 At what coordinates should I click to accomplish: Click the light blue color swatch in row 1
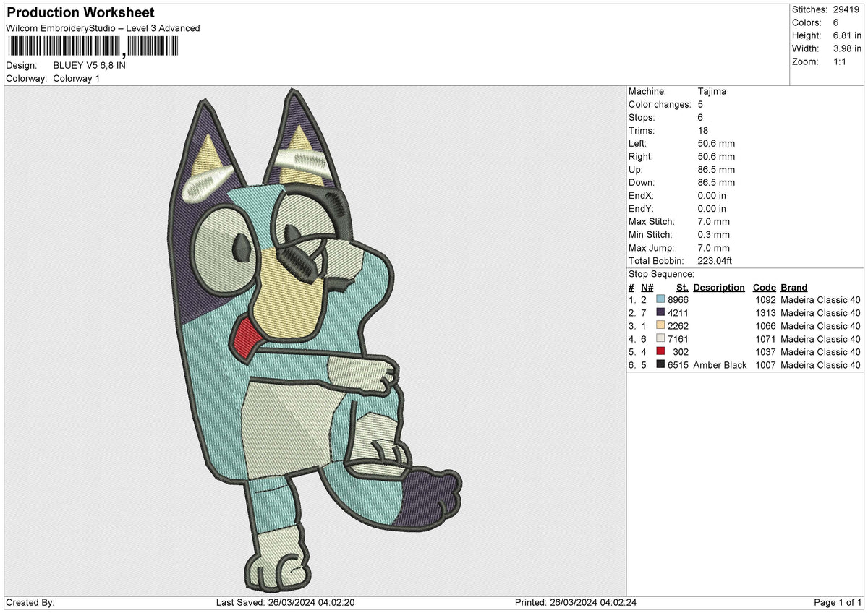[661, 300]
